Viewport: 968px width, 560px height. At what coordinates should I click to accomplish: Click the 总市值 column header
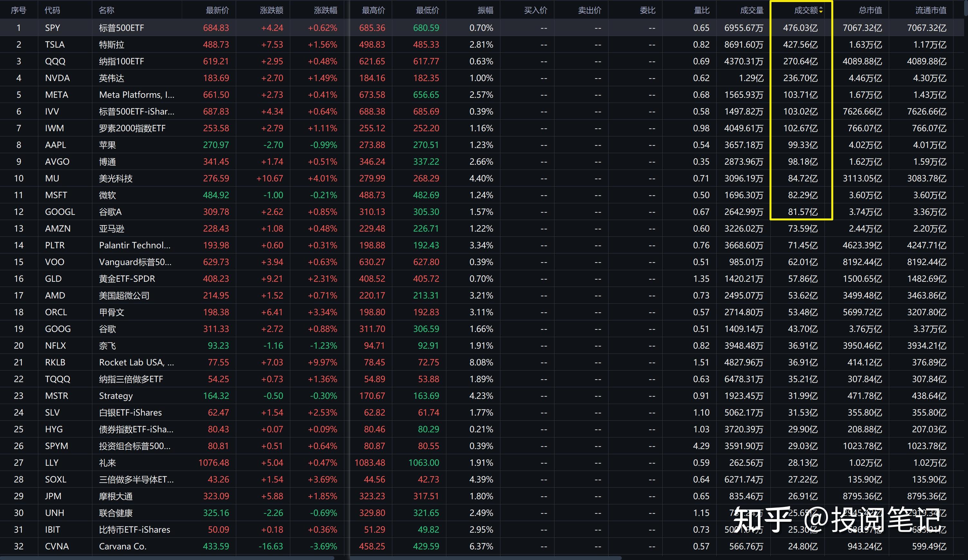click(870, 10)
